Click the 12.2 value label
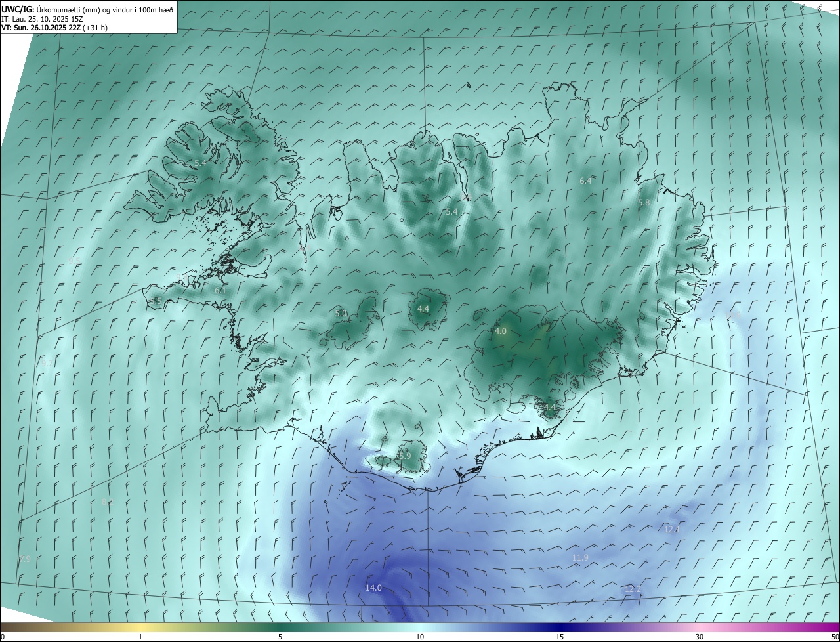The width and height of the screenshot is (840, 642). point(632,589)
